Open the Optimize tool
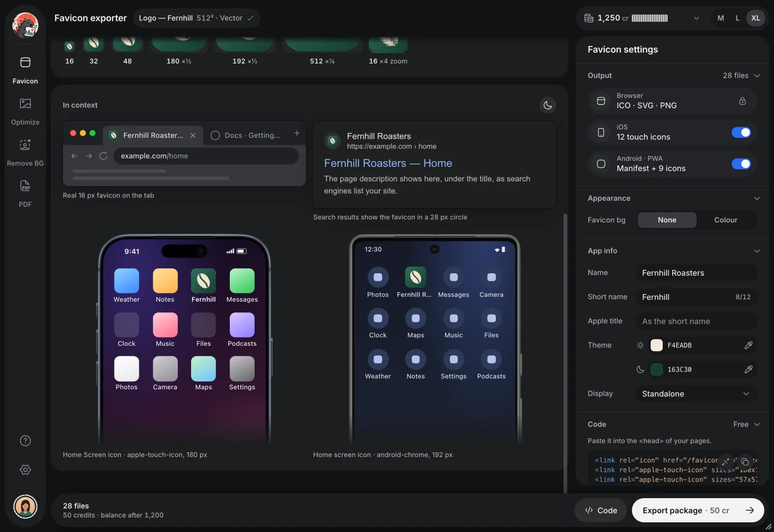Screen dimensions: 774x532 [x=25, y=111]
